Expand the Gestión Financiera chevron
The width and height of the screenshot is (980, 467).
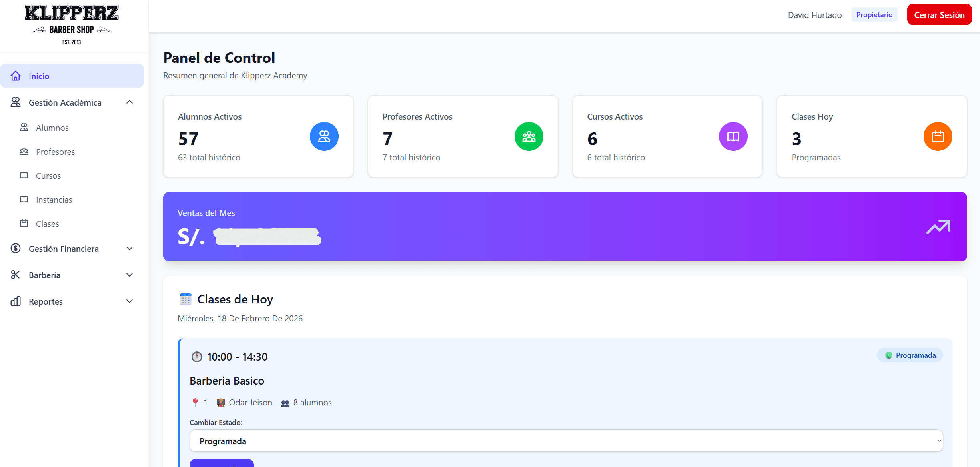[x=130, y=249]
